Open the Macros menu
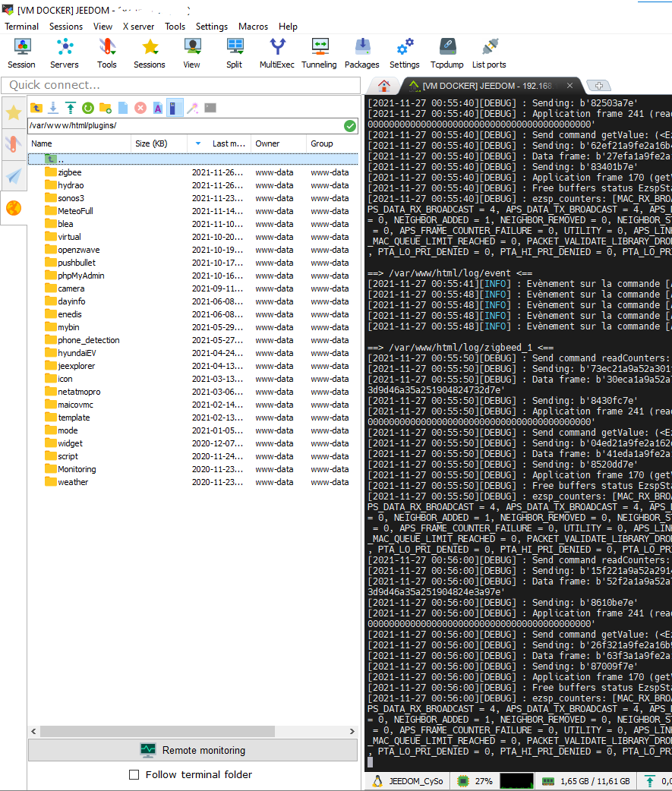 tap(253, 26)
